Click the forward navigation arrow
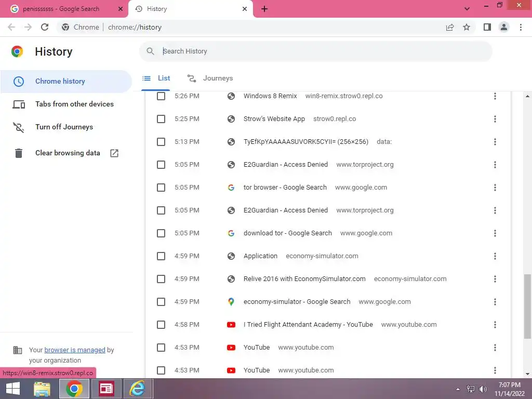The height and width of the screenshot is (399, 532). tap(28, 27)
